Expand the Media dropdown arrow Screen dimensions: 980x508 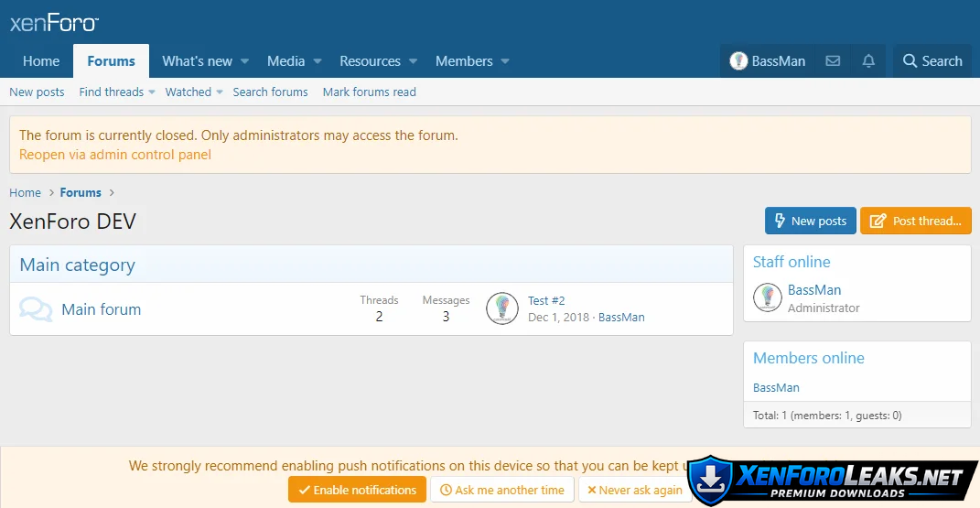click(318, 61)
